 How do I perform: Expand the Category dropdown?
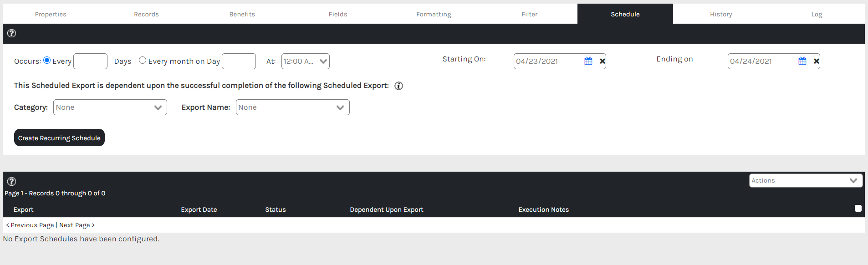point(110,107)
